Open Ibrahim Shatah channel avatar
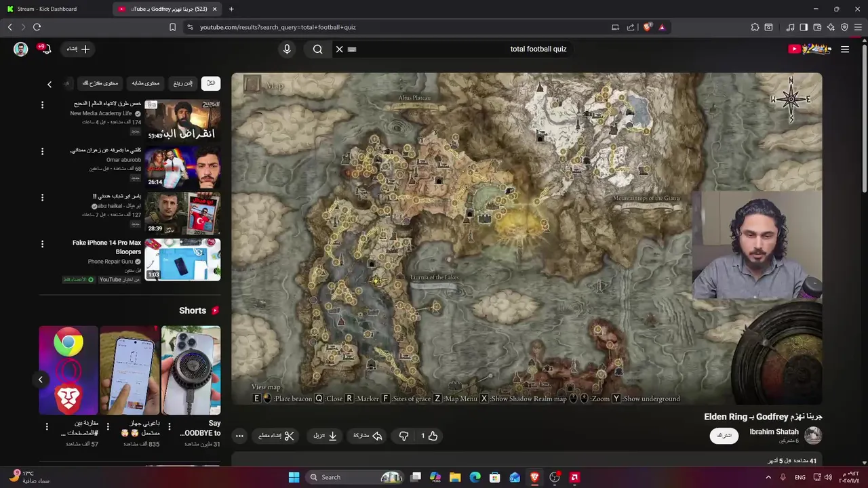Viewport: 868px width, 488px height. [x=812, y=435]
